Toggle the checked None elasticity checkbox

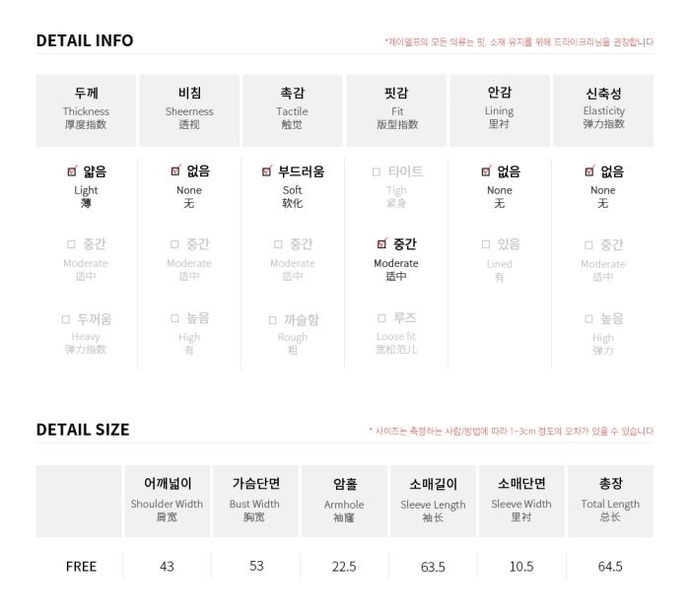pyautogui.click(x=589, y=171)
